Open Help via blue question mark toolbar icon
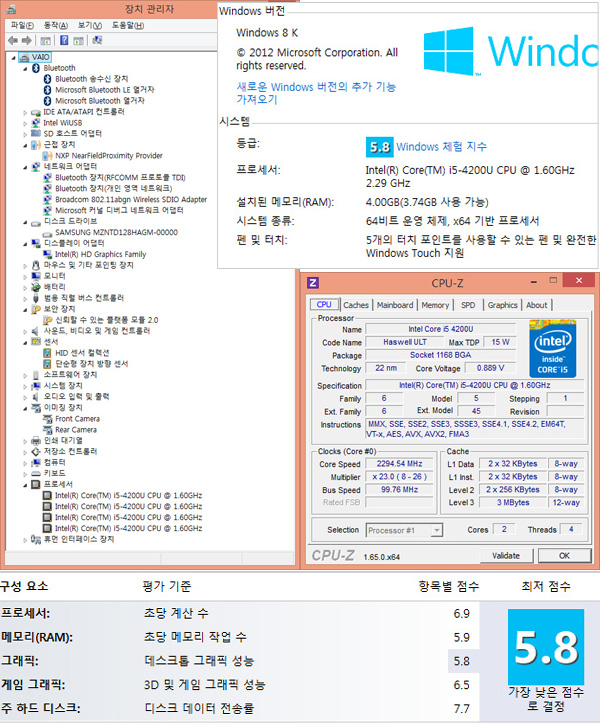This screenshot has height=727, width=600. pos(64,40)
